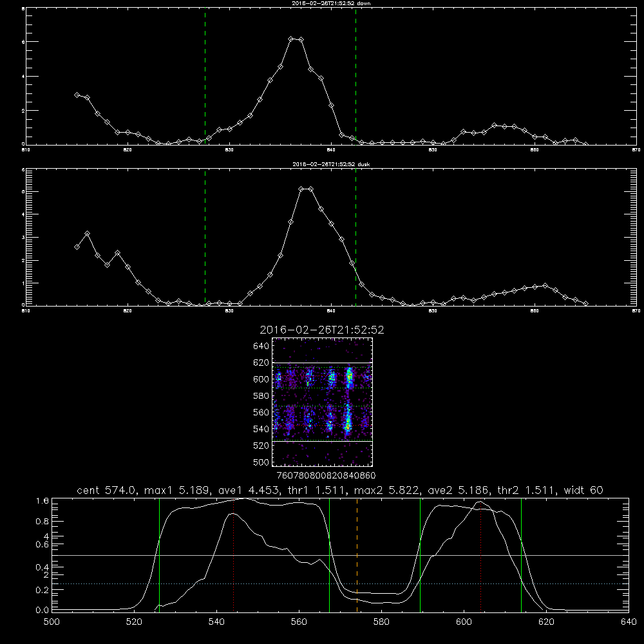
Task: Click the 540 label on bottom plot x-axis
Action: click(216, 622)
